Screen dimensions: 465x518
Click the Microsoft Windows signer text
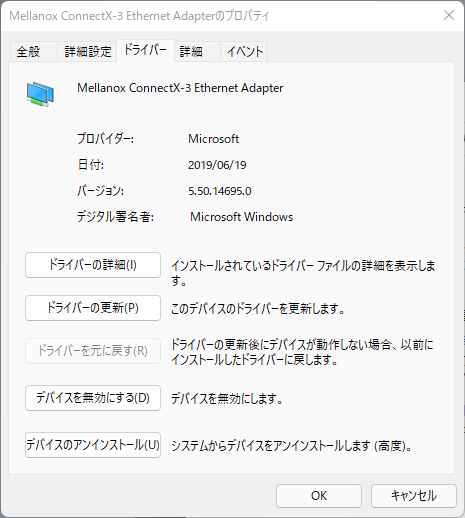[x=241, y=217]
